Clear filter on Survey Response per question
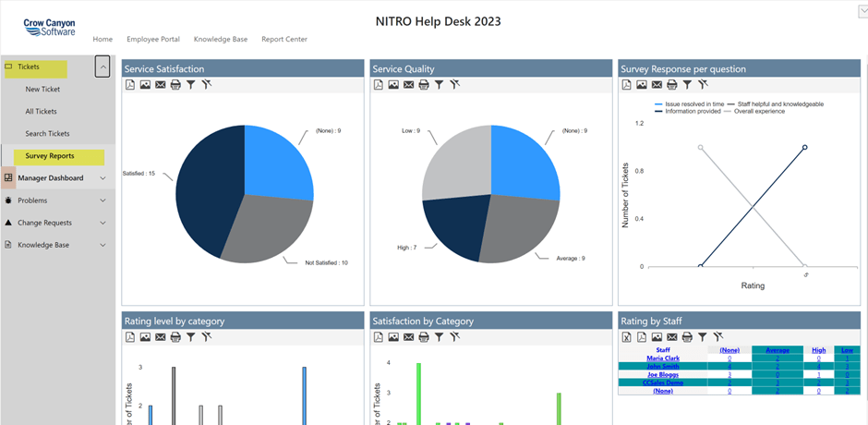The image size is (868, 425). 703,84
